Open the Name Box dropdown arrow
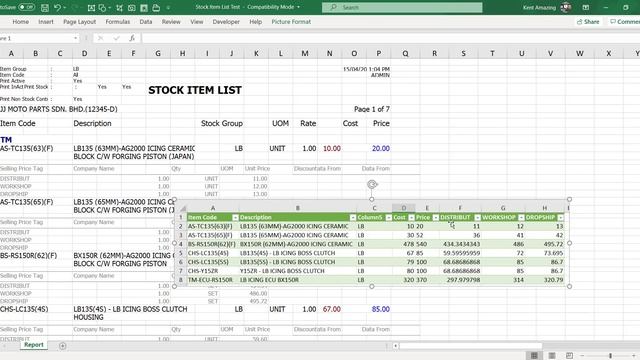640x360 pixels. click(76, 38)
